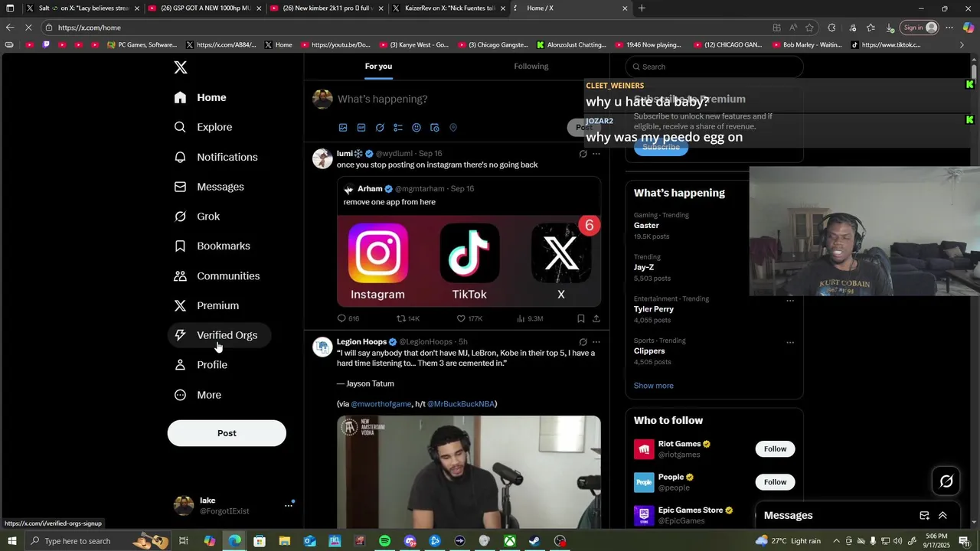
Task: Add media image to the post
Action: 343,128
